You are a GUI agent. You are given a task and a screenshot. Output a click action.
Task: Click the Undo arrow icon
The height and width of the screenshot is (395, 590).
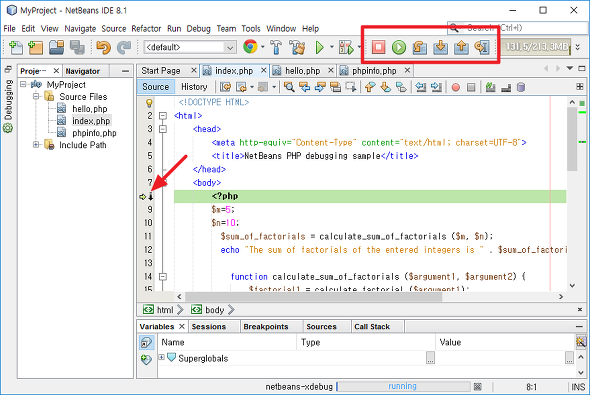coord(103,47)
